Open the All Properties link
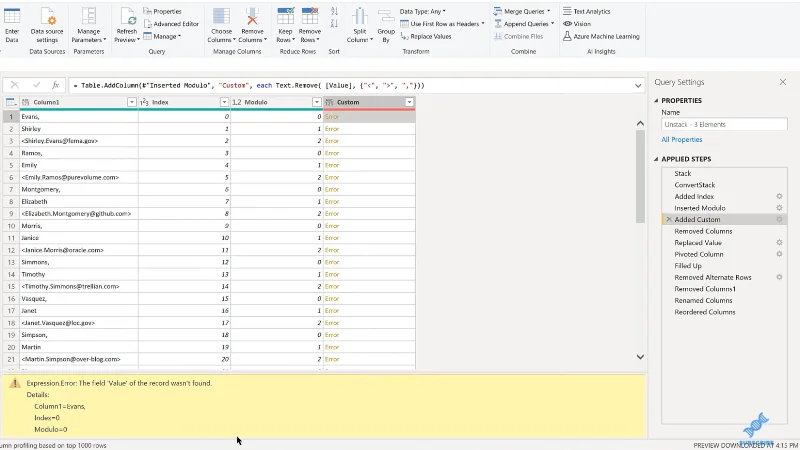This screenshot has width=800, height=450. (682, 140)
